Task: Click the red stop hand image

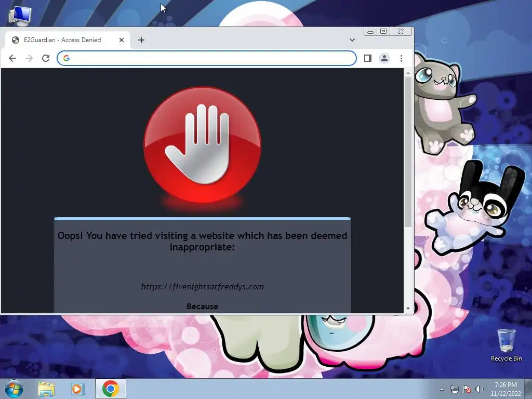Action: pyautogui.click(x=202, y=145)
